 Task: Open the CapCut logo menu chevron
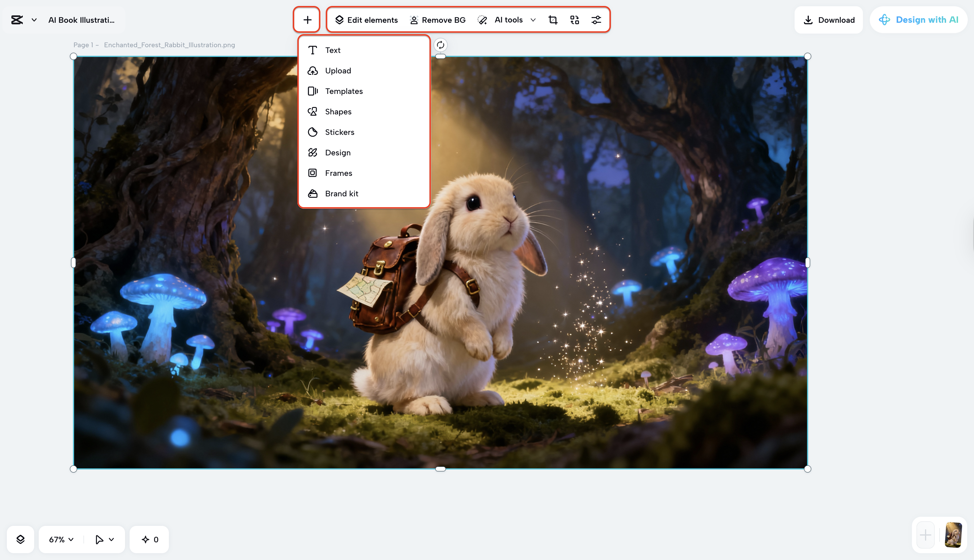[34, 20]
